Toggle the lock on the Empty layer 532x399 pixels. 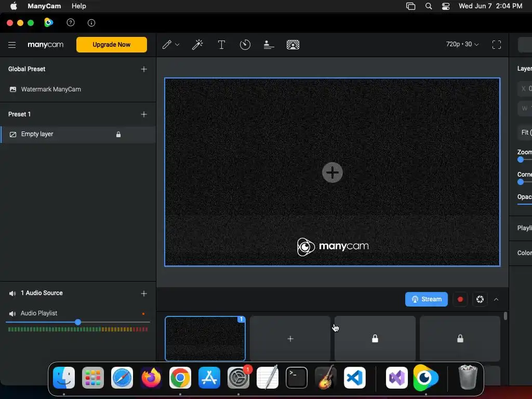(118, 135)
